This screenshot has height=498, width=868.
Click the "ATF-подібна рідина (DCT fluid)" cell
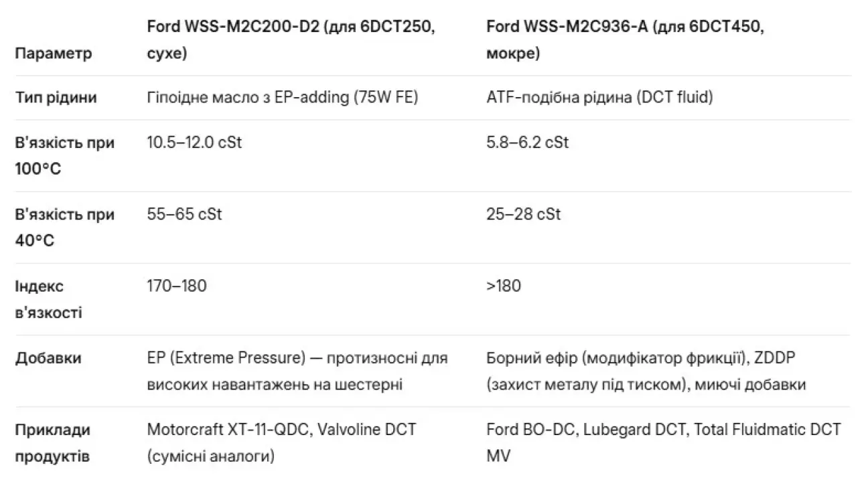coord(599,98)
